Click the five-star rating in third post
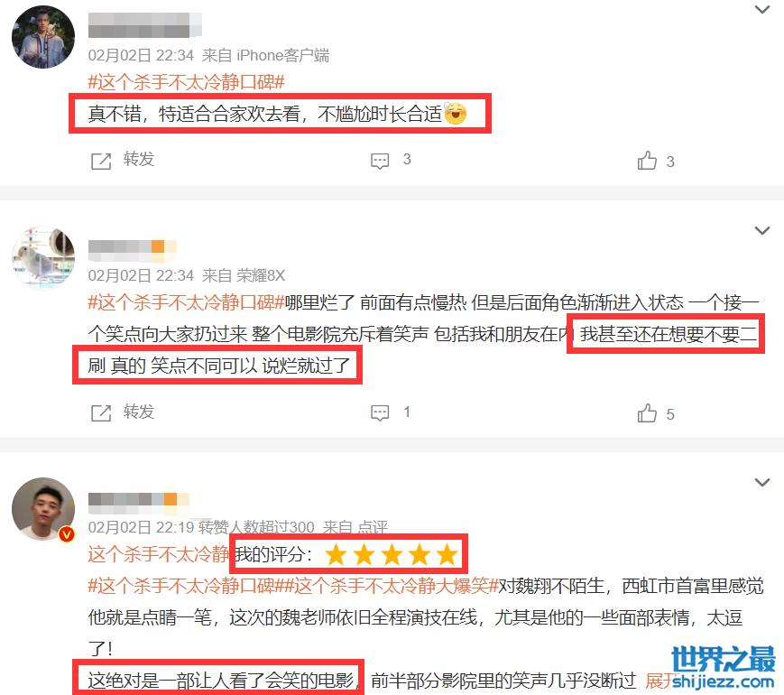 [x=391, y=554]
